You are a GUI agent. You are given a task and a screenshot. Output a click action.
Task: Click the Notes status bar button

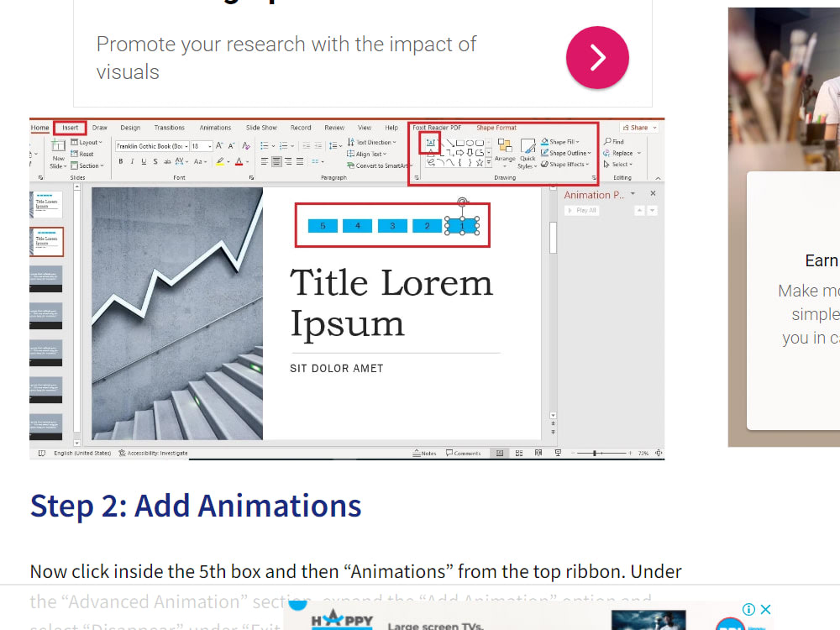point(424,454)
